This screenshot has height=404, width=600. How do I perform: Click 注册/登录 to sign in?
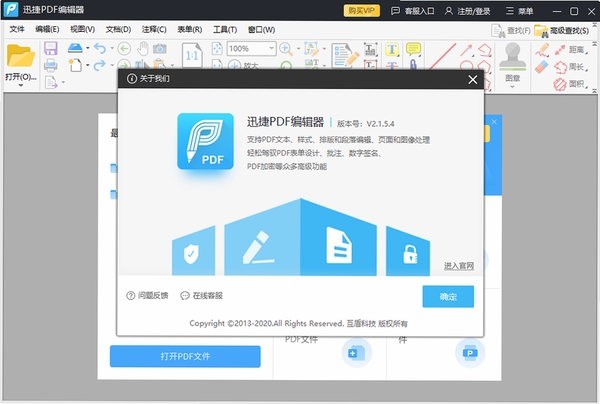(x=468, y=11)
